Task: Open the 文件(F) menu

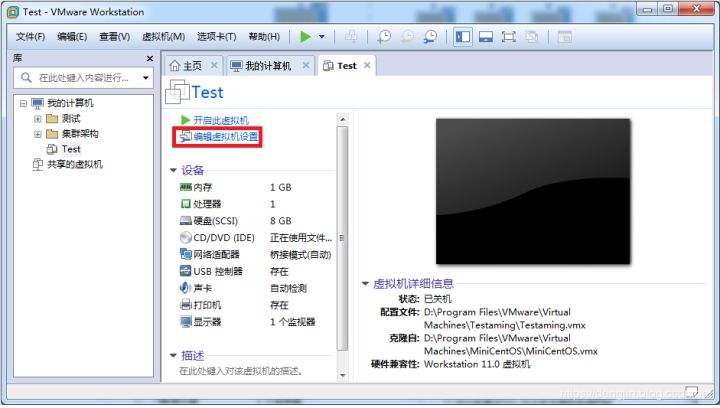Action: pos(30,37)
